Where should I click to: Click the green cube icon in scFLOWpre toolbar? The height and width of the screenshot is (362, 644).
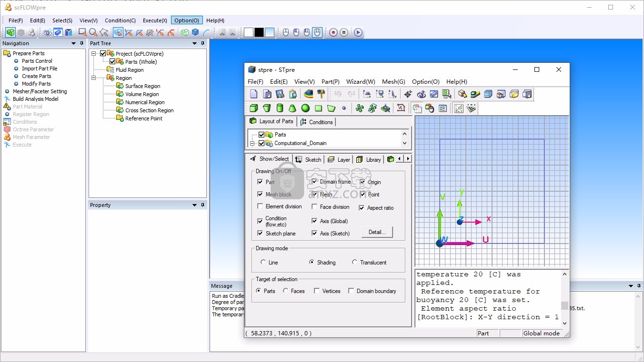click(x=10, y=32)
